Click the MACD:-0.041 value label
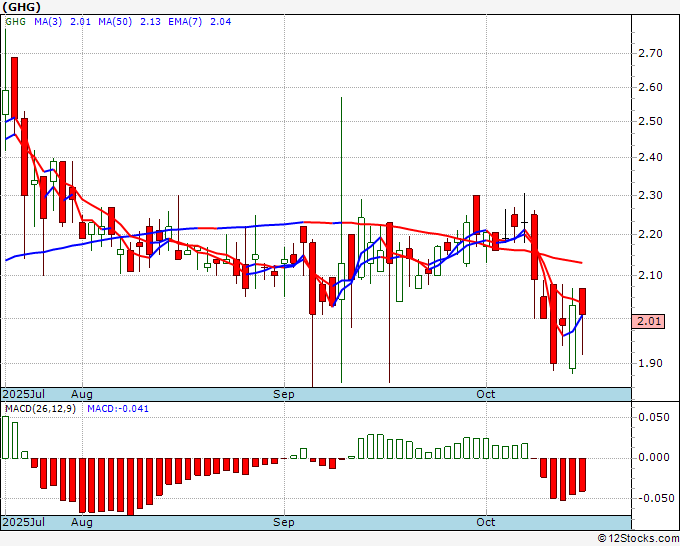 118,409
